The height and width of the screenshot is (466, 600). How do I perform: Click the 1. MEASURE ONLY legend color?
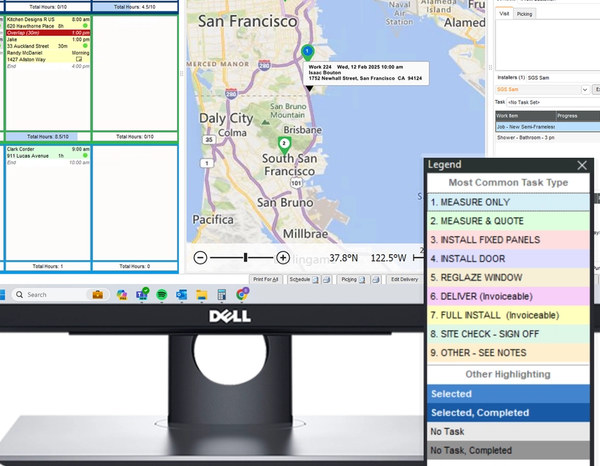508,202
